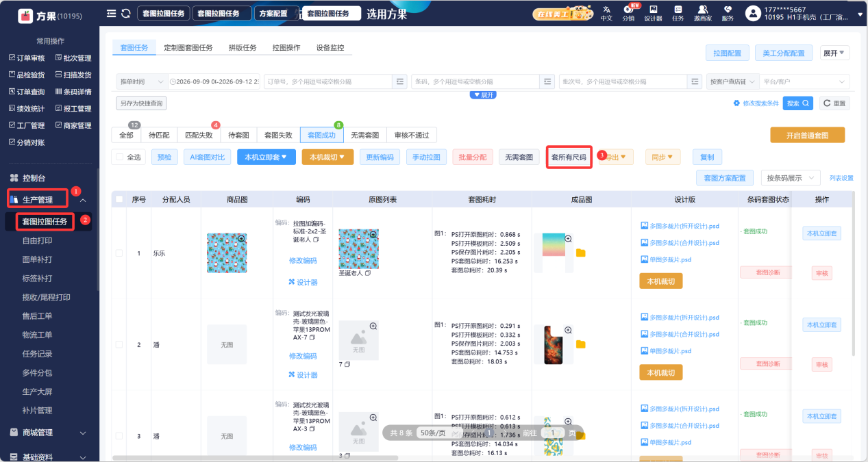
Task: Open the 分销 icon in the header
Action: (628, 13)
